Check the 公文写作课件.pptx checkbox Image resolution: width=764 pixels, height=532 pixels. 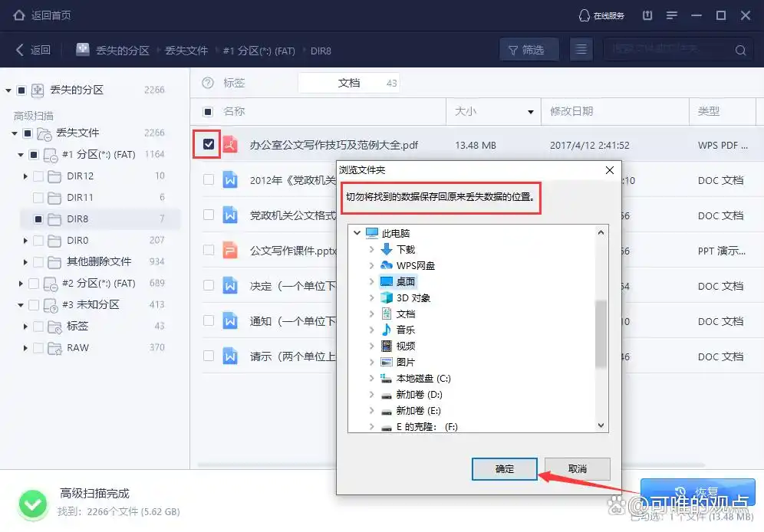point(209,250)
